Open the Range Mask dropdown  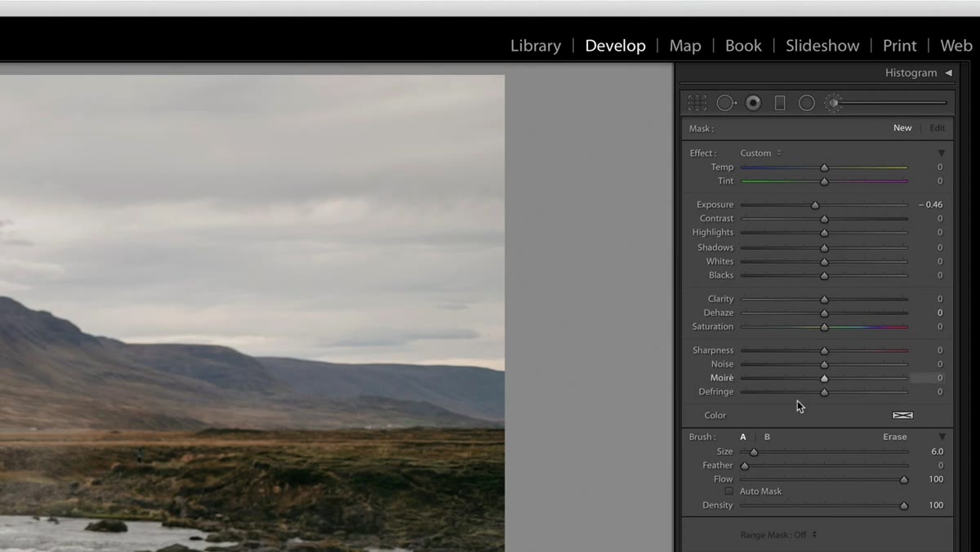click(777, 535)
